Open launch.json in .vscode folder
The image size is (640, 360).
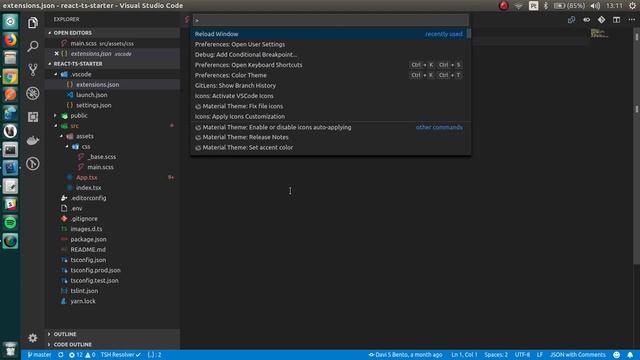point(112,95)
